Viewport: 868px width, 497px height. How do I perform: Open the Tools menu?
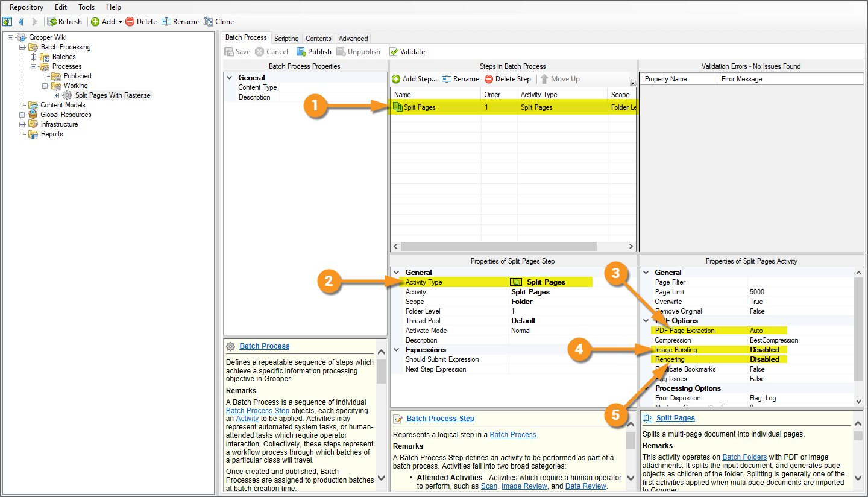click(x=87, y=7)
